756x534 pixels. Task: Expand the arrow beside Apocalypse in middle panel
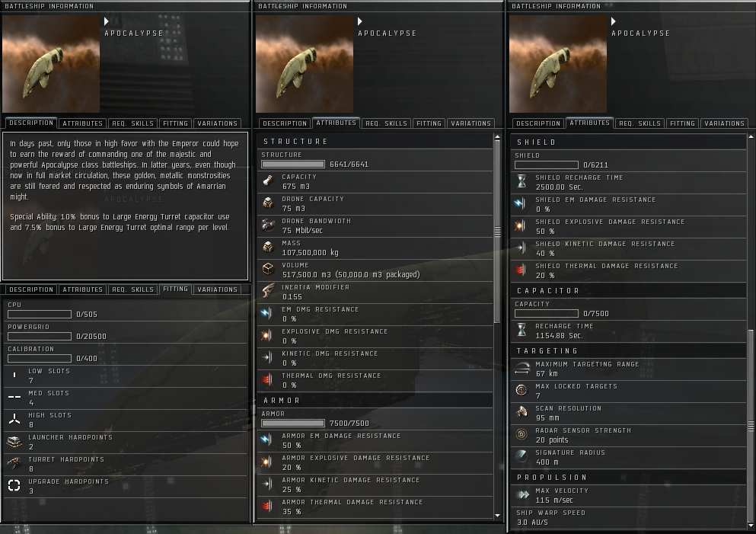[x=359, y=21]
